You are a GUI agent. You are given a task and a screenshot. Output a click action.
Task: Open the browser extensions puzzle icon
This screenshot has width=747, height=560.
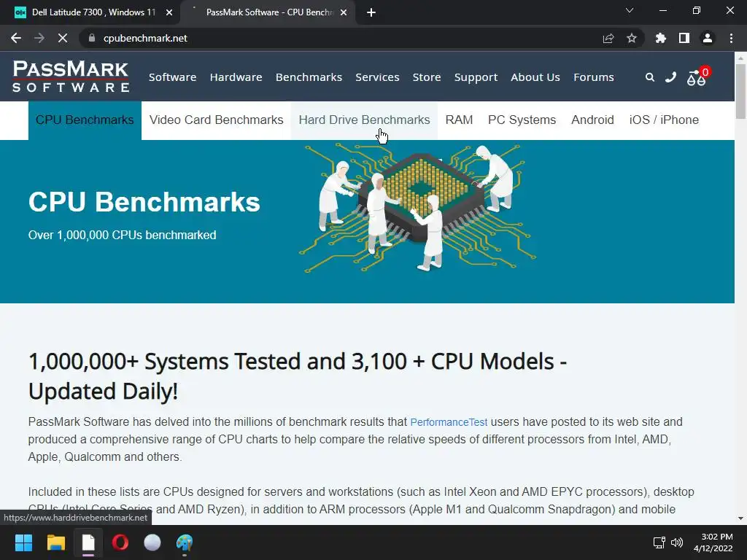pos(661,38)
